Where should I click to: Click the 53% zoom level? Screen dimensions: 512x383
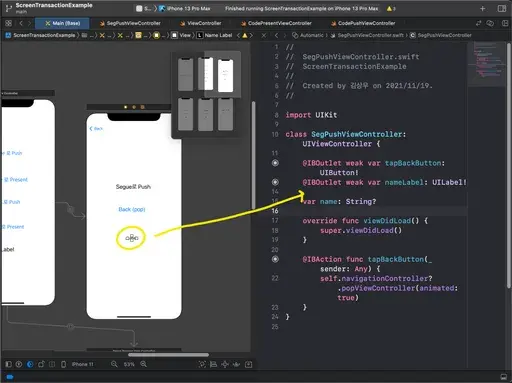(x=129, y=364)
